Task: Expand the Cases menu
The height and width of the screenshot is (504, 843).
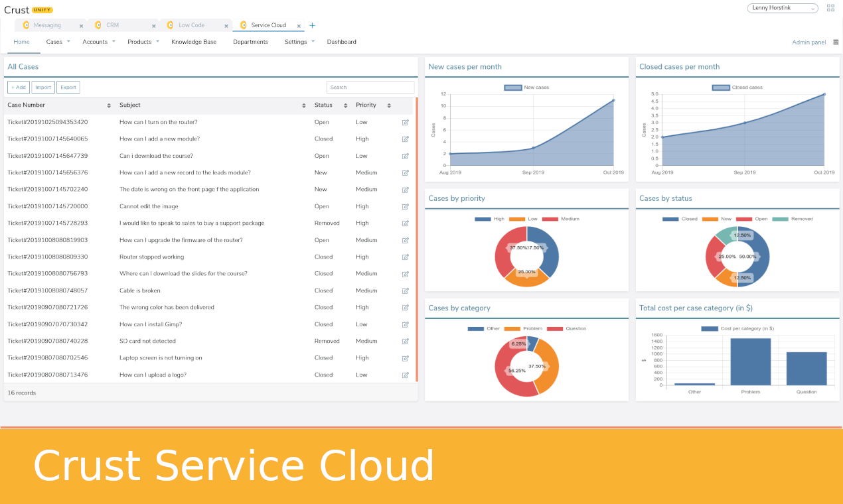Action: 58,42
